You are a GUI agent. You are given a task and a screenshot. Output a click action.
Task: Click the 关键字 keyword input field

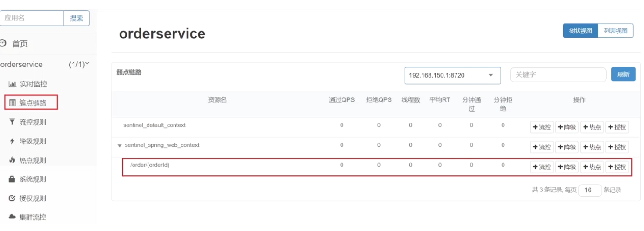coord(558,74)
